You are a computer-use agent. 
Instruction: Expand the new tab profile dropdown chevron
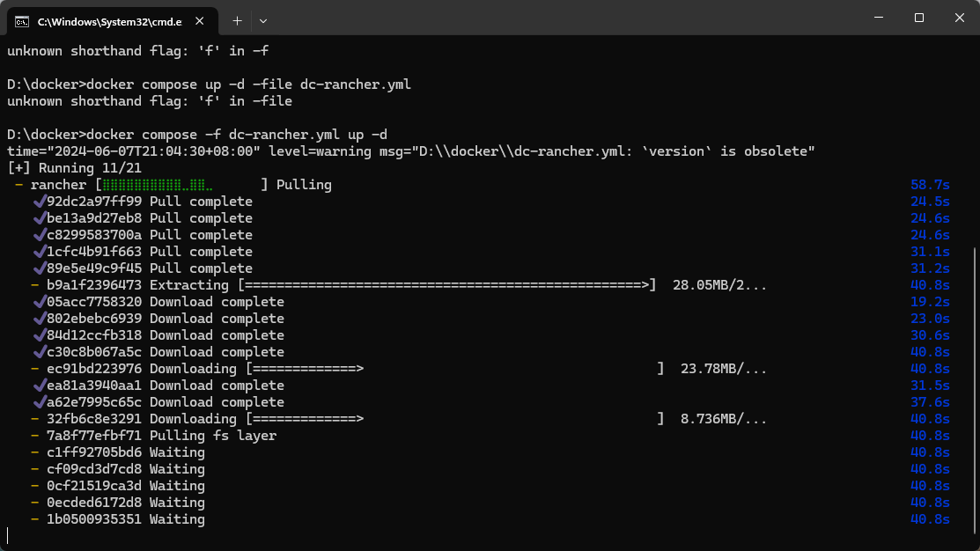263,20
